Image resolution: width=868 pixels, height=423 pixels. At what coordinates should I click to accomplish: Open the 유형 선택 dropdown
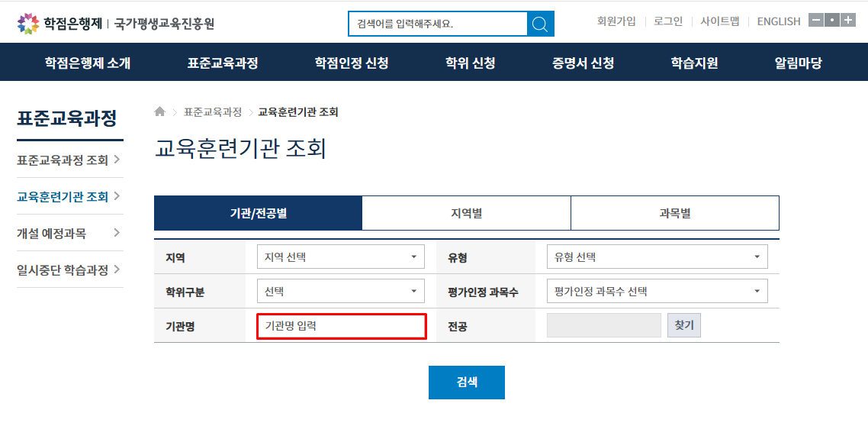657,257
